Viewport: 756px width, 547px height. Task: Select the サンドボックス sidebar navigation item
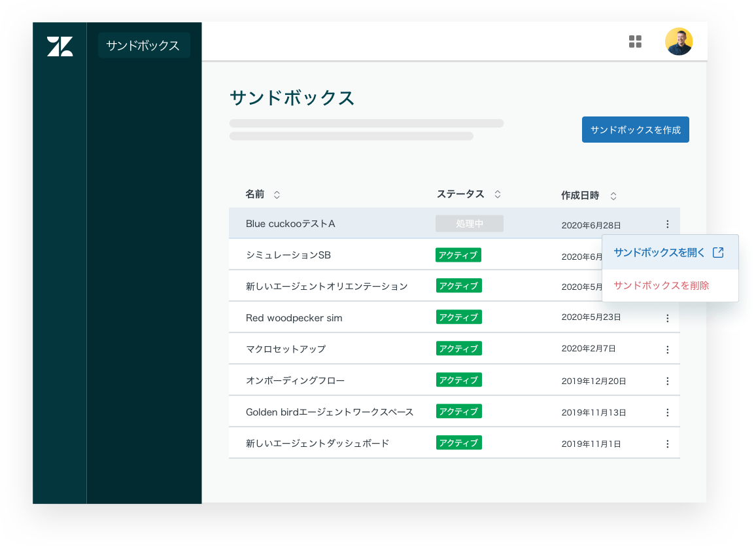143,46
